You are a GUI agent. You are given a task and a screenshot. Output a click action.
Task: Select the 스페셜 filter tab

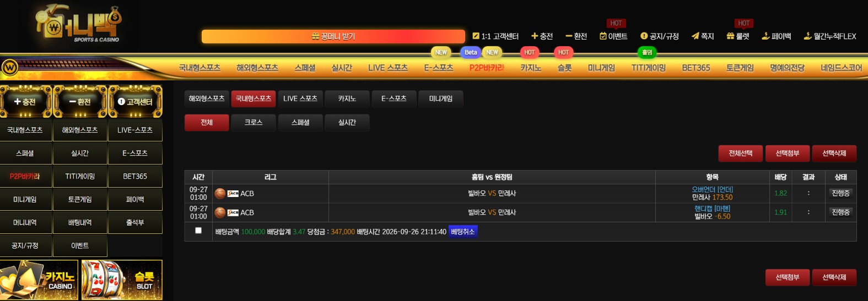tap(300, 122)
